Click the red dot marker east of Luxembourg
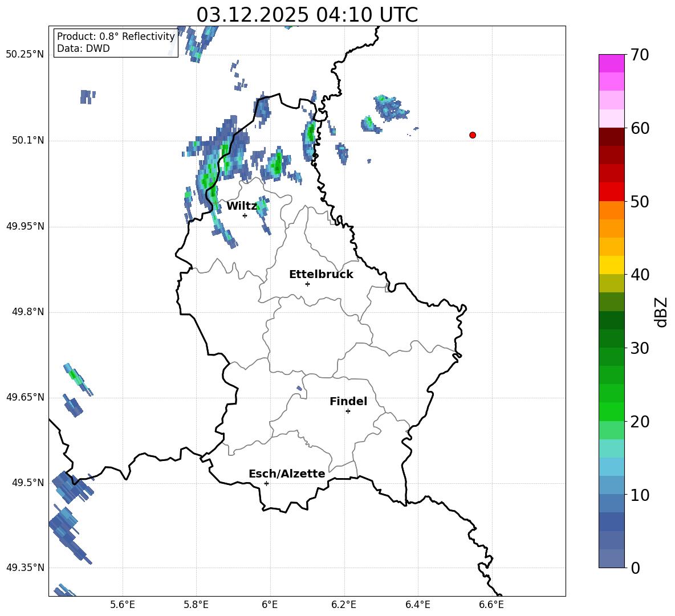Image resolution: width=675 pixels, height=616 pixels. pos(473,135)
